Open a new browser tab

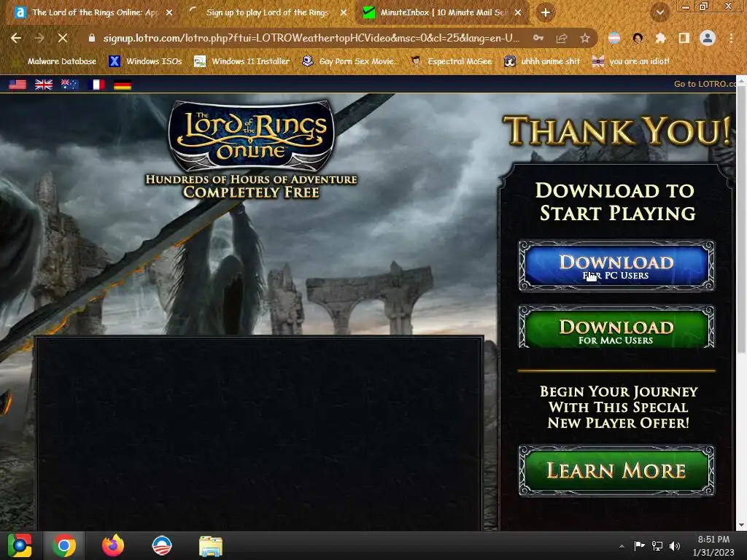pyautogui.click(x=546, y=13)
